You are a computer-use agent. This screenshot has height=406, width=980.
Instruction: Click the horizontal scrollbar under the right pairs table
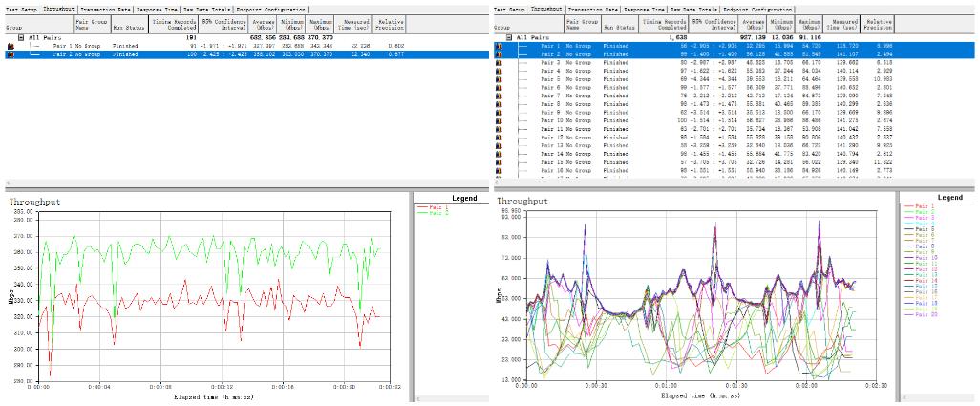point(726,182)
